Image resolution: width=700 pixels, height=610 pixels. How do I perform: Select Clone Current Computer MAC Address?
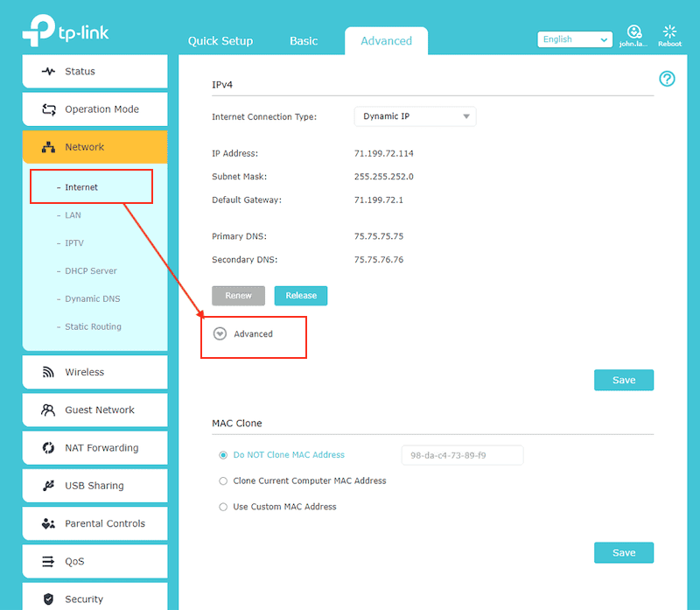(223, 480)
